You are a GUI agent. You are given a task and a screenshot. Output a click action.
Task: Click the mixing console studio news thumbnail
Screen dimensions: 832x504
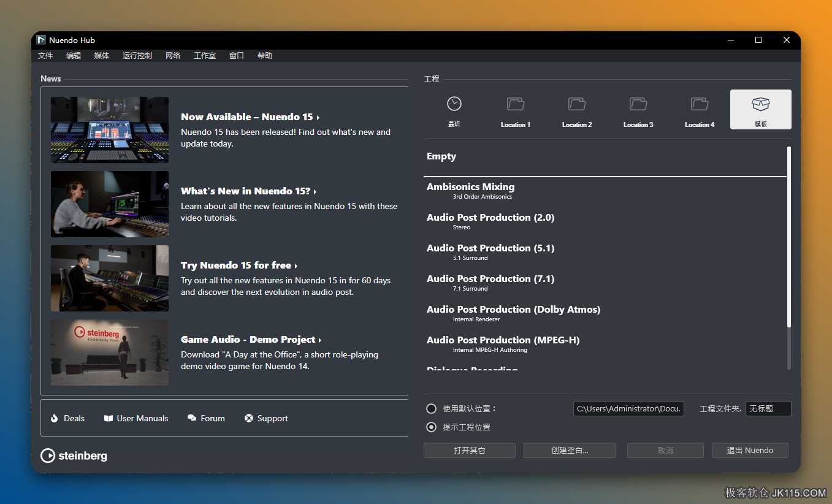[x=110, y=130]
